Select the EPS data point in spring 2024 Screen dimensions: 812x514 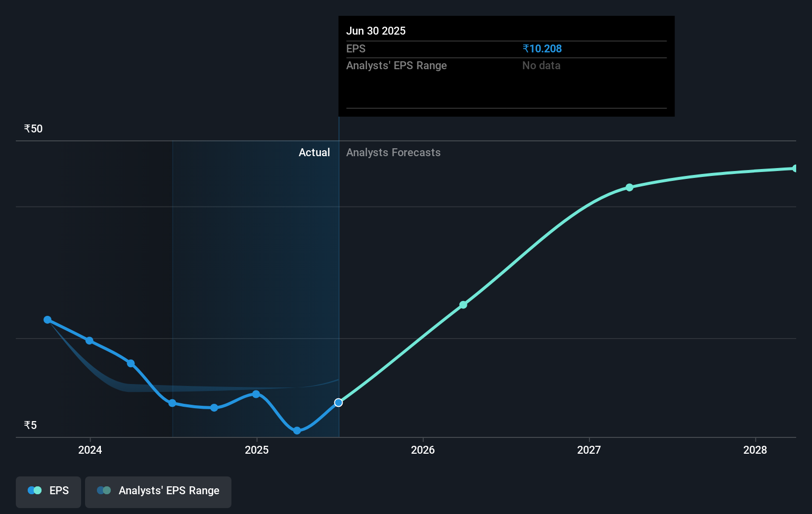pyautogui.click(x=131, y=363)
